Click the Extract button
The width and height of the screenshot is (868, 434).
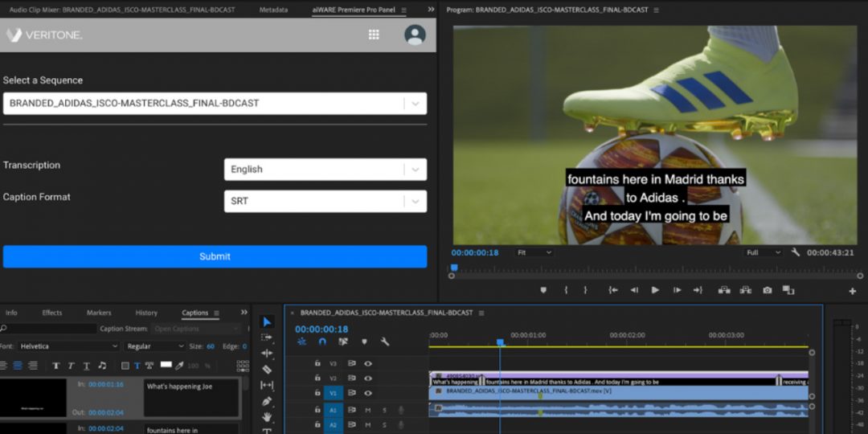pos(746,290)
